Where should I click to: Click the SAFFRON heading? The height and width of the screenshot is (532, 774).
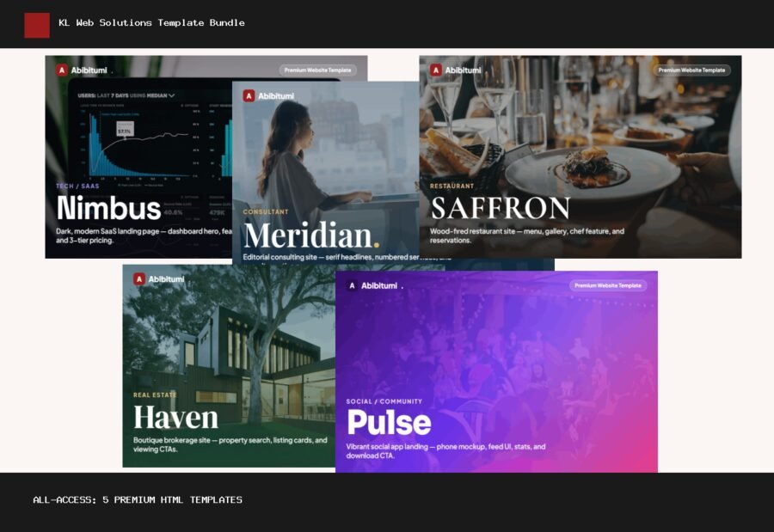coord(501,208)
